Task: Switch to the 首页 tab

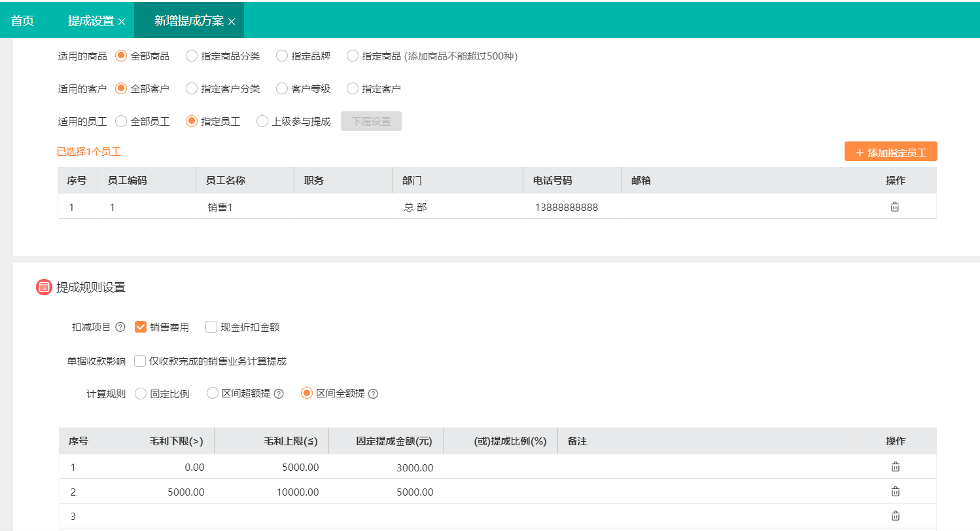Action: [22, 21]
